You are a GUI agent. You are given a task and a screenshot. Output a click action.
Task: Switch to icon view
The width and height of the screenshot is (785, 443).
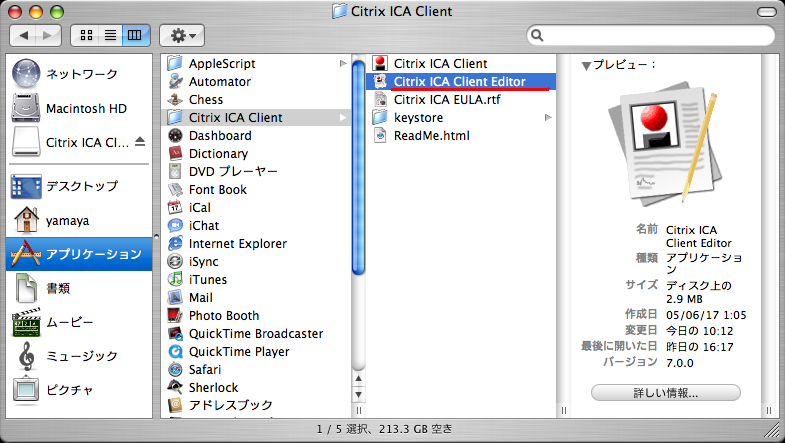tap(86, 35)
